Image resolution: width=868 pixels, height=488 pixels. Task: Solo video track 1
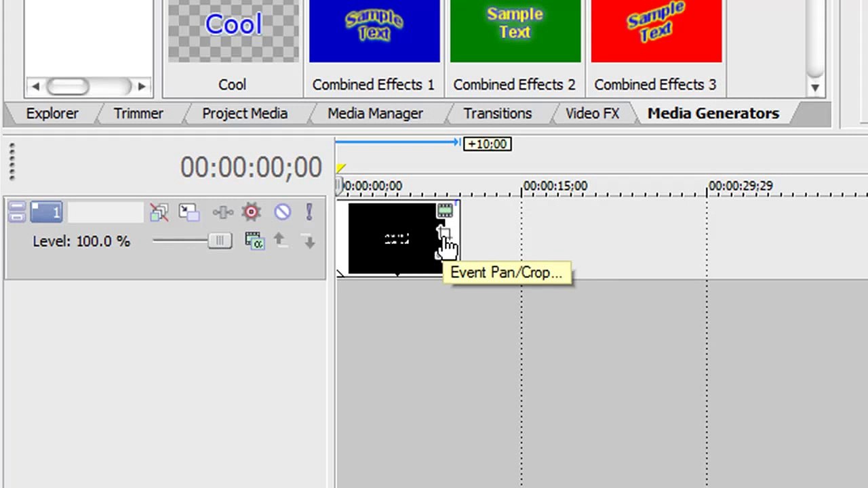tap(309, 212)
